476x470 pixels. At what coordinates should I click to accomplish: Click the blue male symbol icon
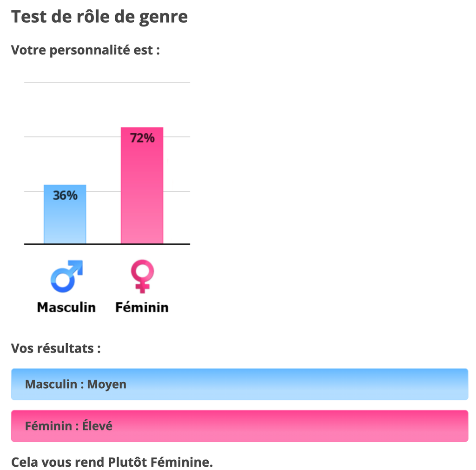click(x=66, y=276)
